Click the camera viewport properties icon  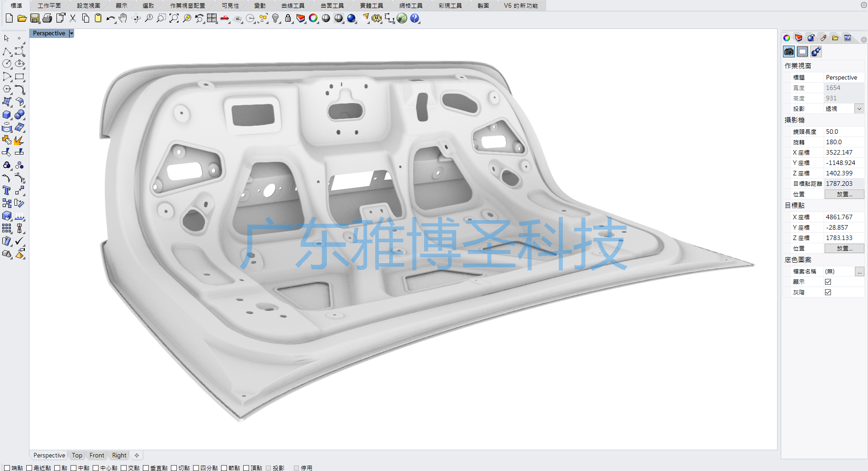click(x=789, y=52)
